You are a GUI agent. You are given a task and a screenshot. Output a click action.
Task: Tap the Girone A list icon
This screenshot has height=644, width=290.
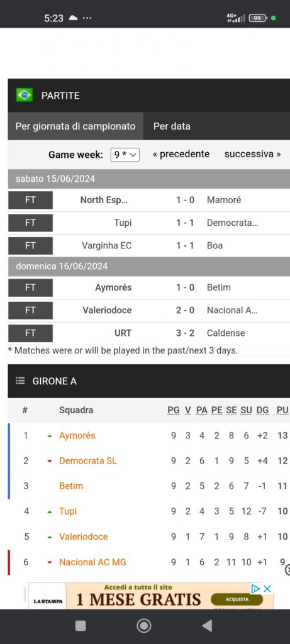coord(20,381)
